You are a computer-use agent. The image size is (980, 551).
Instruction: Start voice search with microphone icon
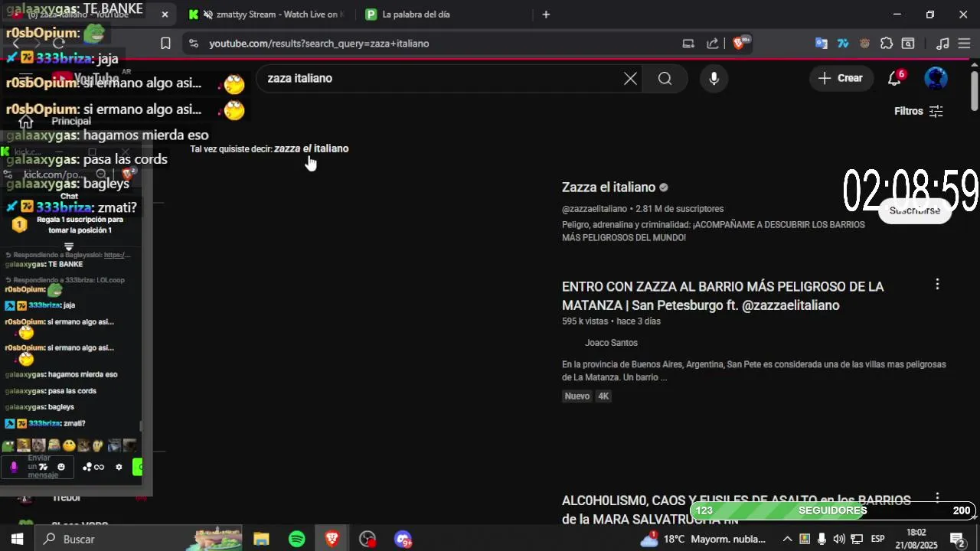[714, 78]
